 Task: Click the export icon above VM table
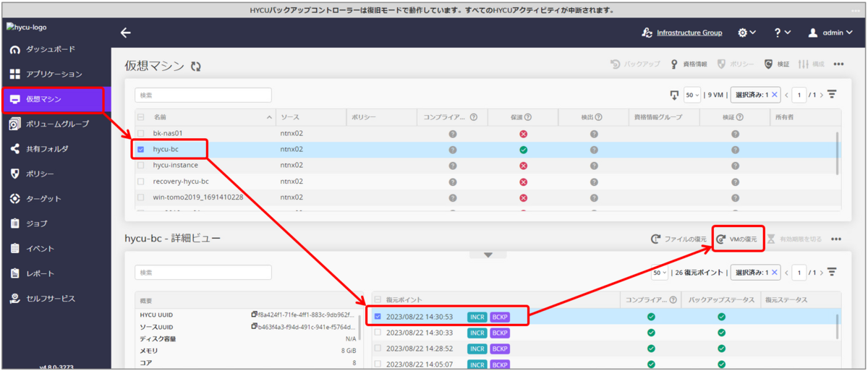click(x=674, y=95)
